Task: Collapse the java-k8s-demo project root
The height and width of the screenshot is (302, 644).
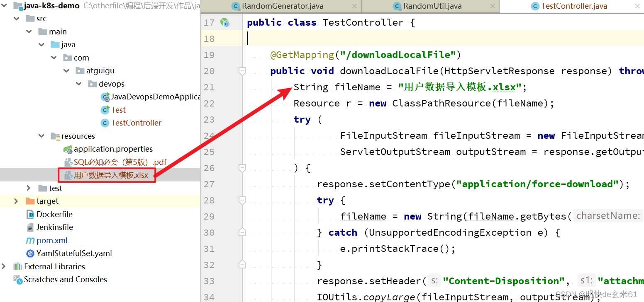Action: pyautogui.click(x=3, y=6)
